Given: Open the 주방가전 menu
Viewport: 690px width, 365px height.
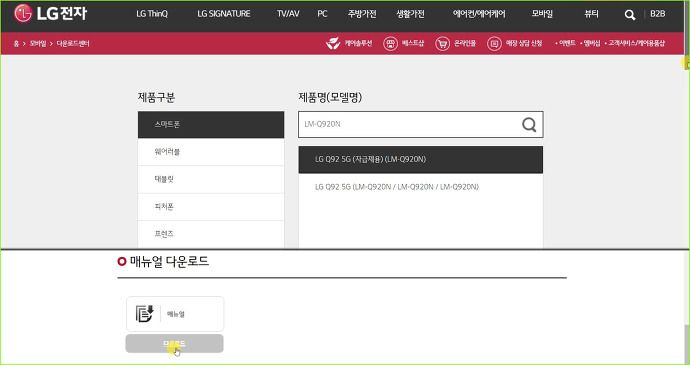Looking at the screenshot, I should pos(362,14).
